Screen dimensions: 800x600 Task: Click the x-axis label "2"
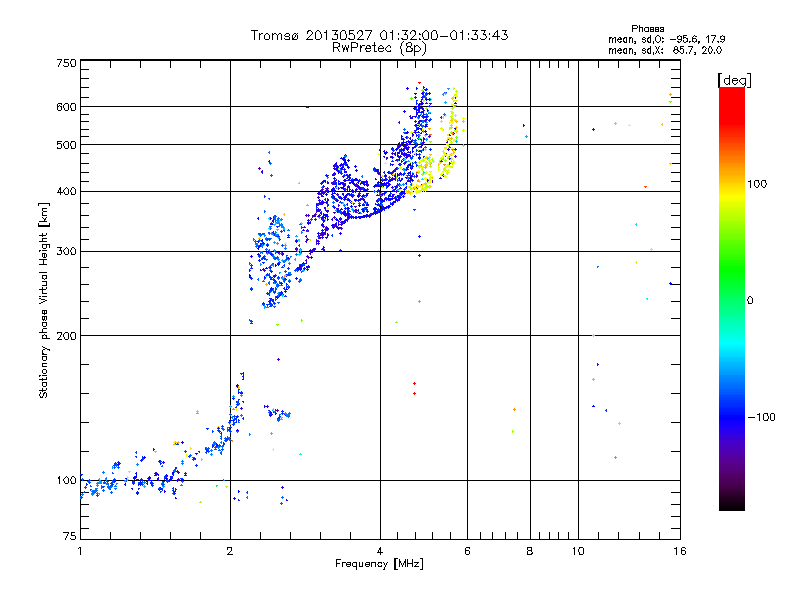230,551
